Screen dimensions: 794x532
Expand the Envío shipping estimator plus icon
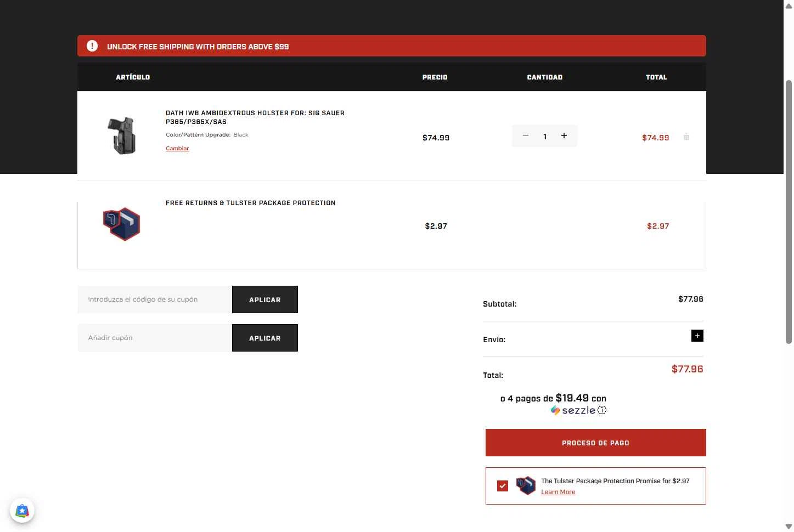pos(697,336)
